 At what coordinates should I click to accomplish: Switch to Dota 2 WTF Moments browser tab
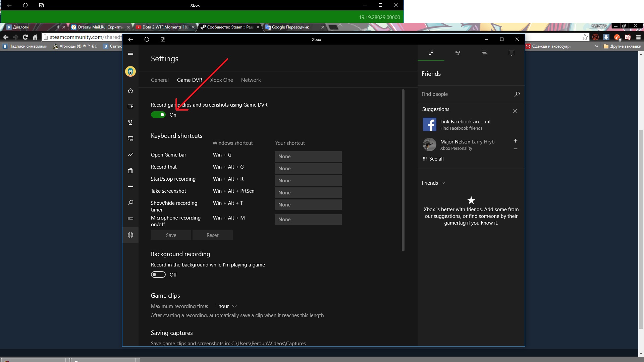click(165, 27)
